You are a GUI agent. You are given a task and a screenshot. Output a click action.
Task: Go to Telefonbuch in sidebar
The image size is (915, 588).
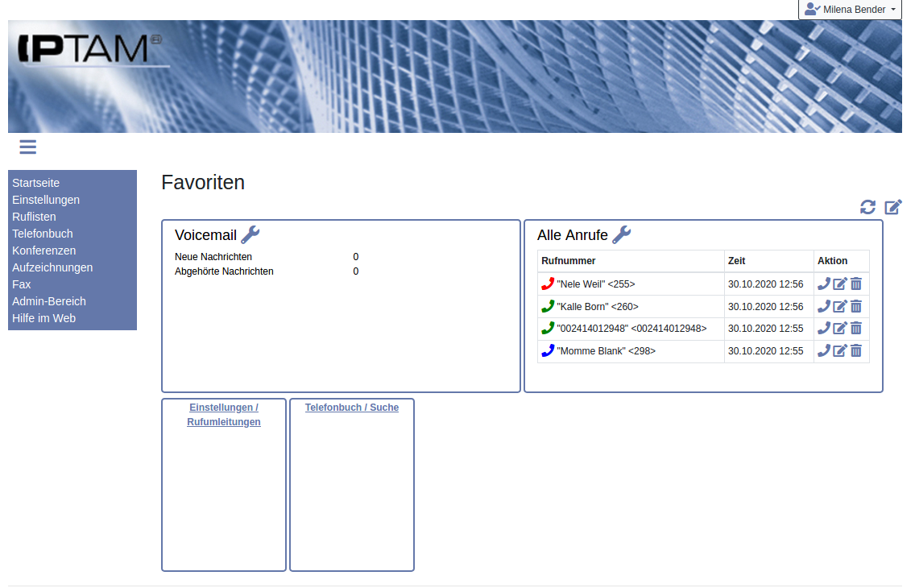click(x=43, y=234)
